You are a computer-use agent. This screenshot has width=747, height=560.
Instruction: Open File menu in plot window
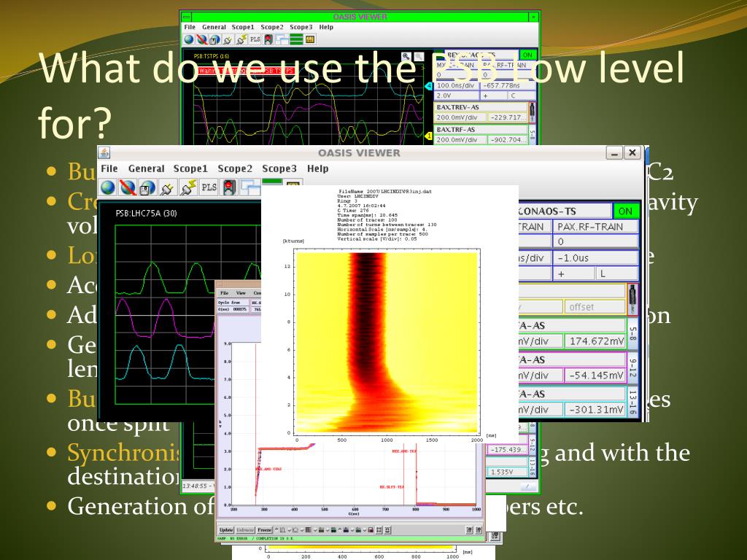coord(225,293)
